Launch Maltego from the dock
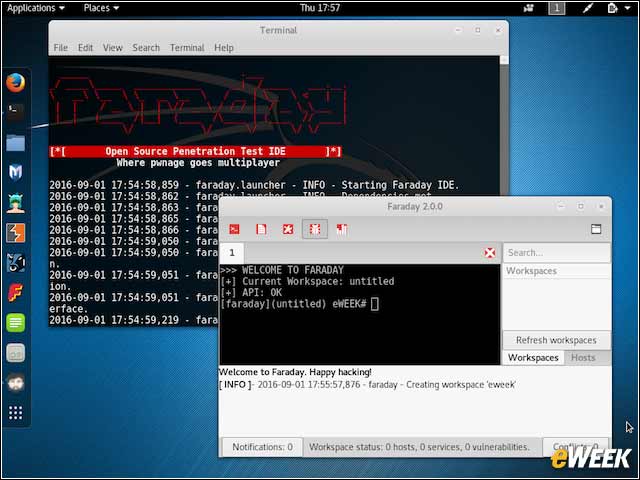The width and height of the screenshot is (640, 480). (16, 263)
